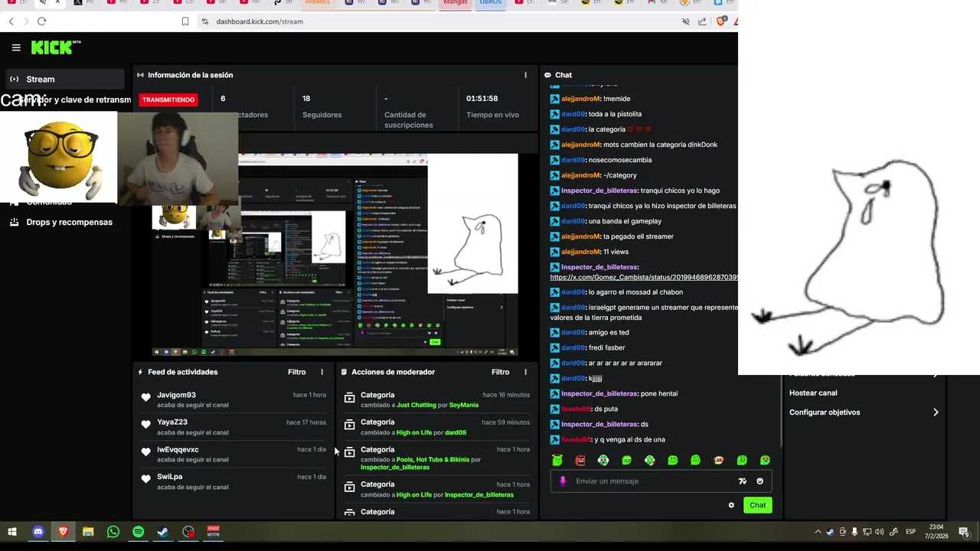Screen dimensions: 980x551
Task: Click the ESP language indicator
Action: coord(911,532)
